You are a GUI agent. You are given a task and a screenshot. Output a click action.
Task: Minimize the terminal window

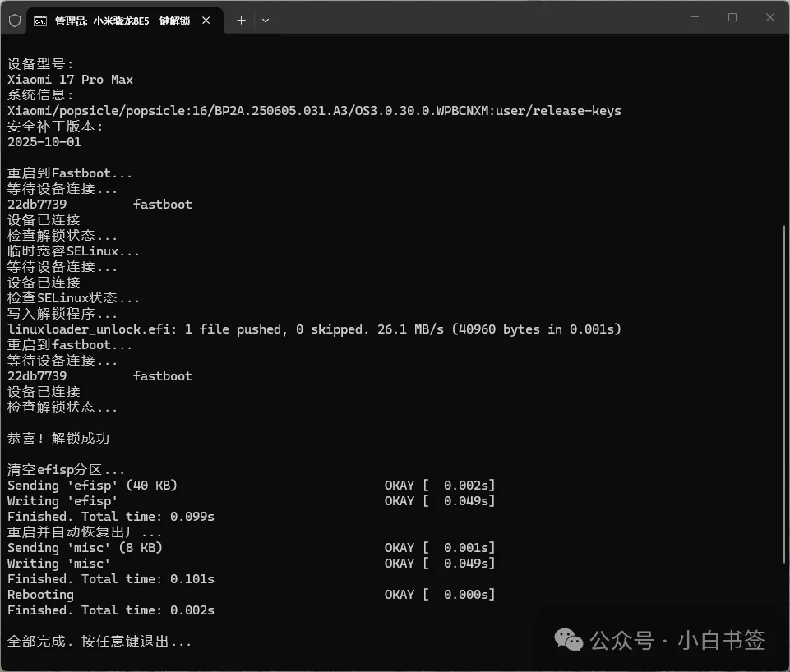(x=695, y=17)
